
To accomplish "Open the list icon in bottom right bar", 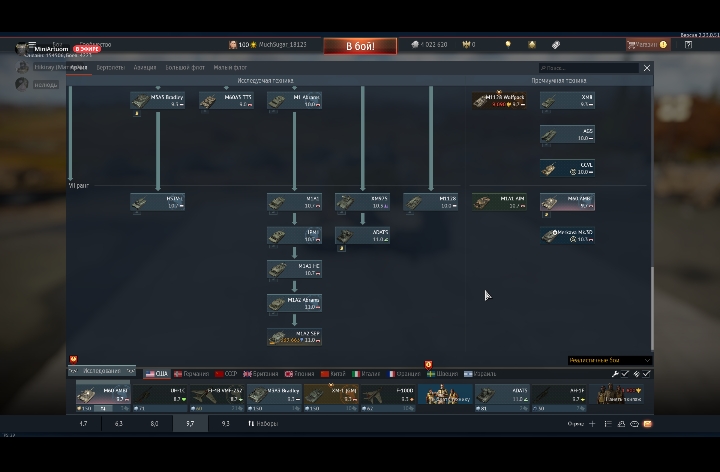I will coord(608,424).
